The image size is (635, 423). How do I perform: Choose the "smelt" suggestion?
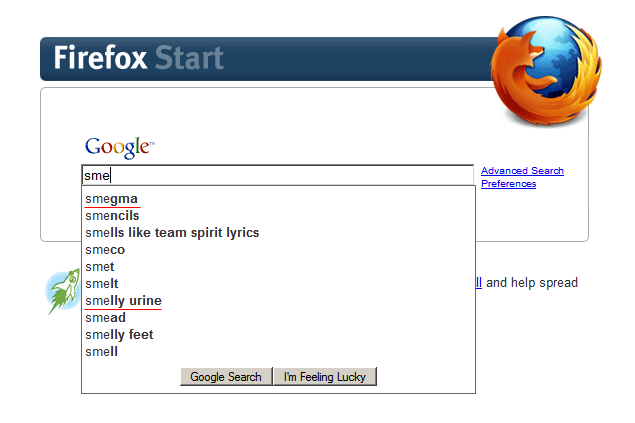[278, 284]
